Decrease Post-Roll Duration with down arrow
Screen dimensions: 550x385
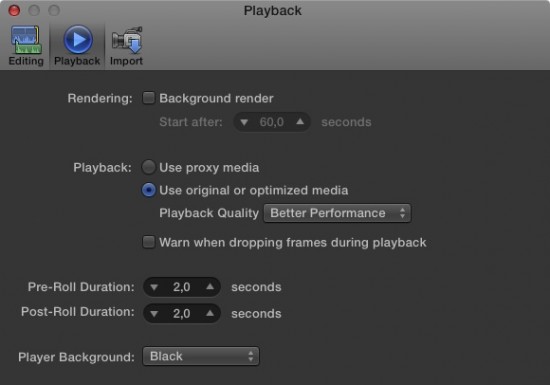[x=154, y=314]
